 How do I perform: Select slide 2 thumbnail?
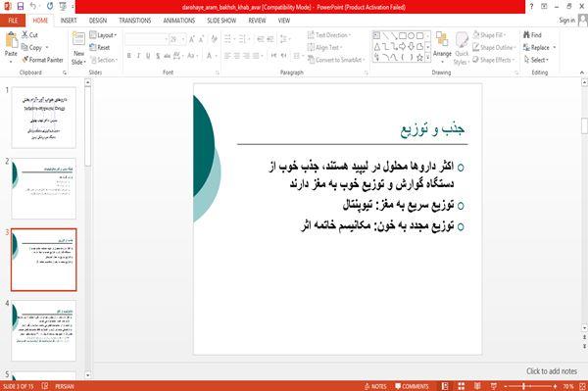tap(43, 188)
